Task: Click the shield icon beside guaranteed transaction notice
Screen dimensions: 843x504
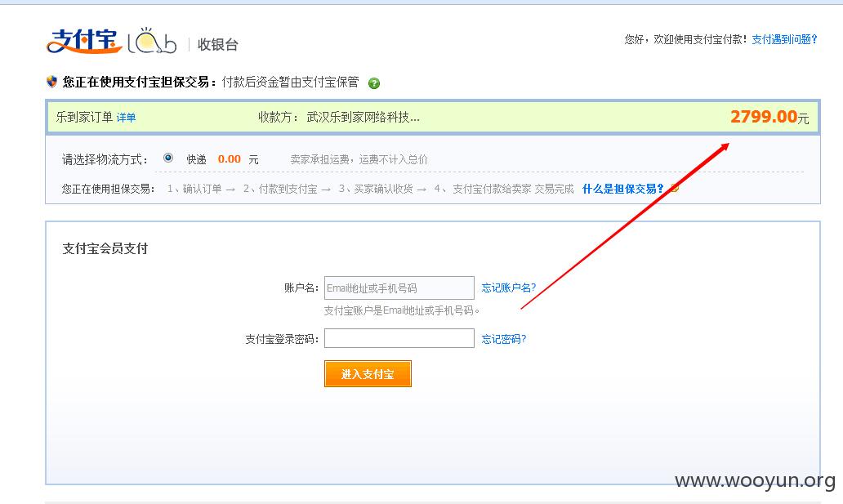Action: tap(51, 82)
